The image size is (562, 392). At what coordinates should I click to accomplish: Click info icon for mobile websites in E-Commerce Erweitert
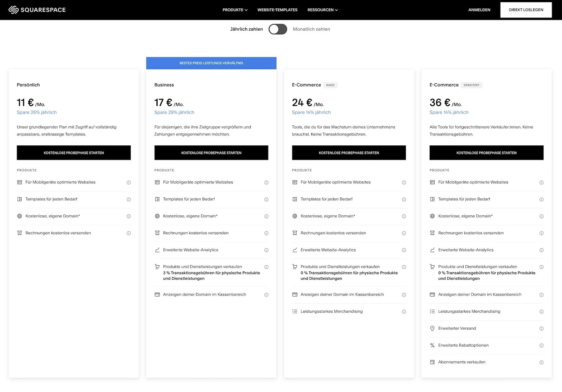(541, 183)
